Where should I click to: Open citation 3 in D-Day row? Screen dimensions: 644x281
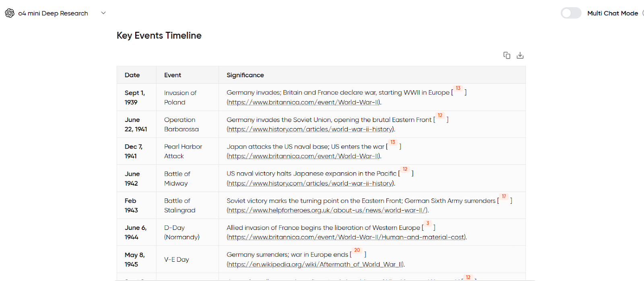428,223
